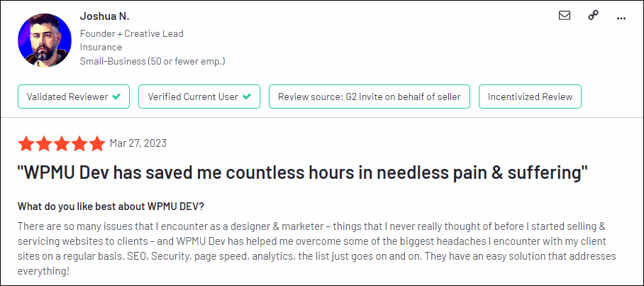Click the middle star of the rating
644x286 pixels.
click(62, 143)
